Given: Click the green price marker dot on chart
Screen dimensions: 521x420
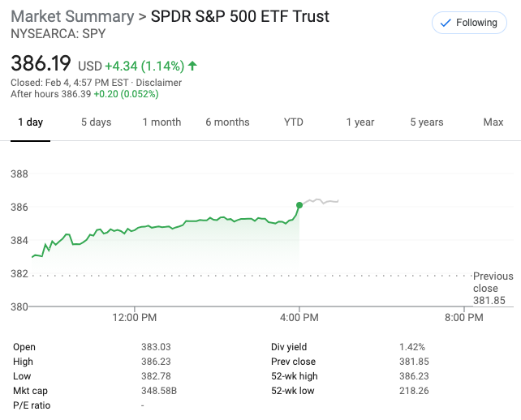Looking at the screenshot, I should pos(299,205).
